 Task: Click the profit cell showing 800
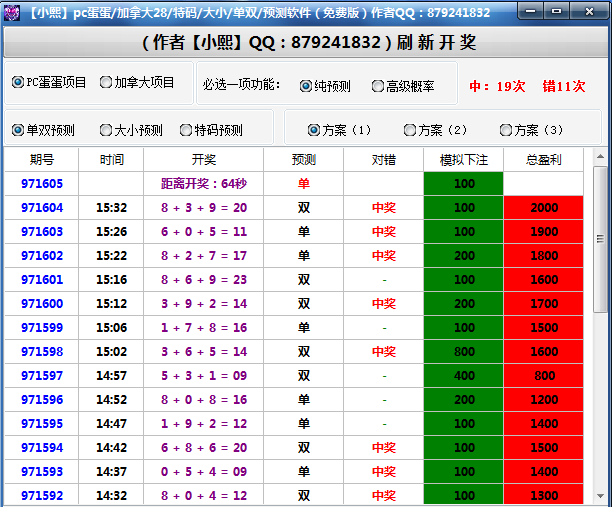[x=544, y=375]
